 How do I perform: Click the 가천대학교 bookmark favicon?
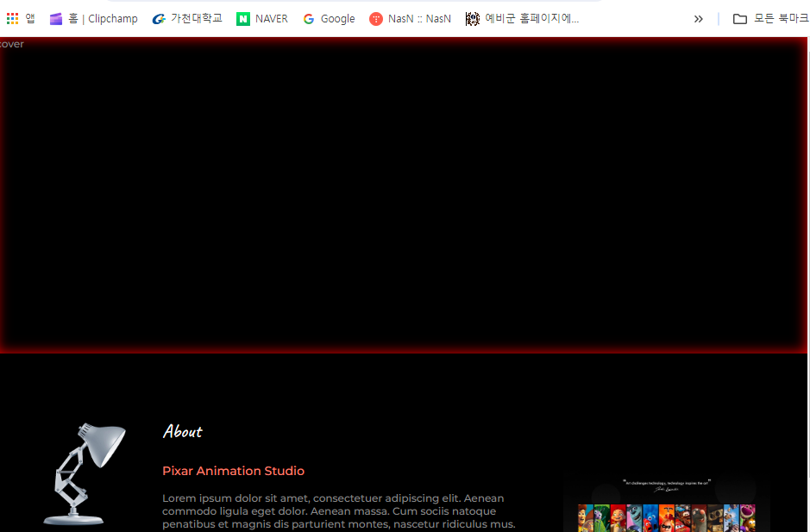[x=159, y=19]
